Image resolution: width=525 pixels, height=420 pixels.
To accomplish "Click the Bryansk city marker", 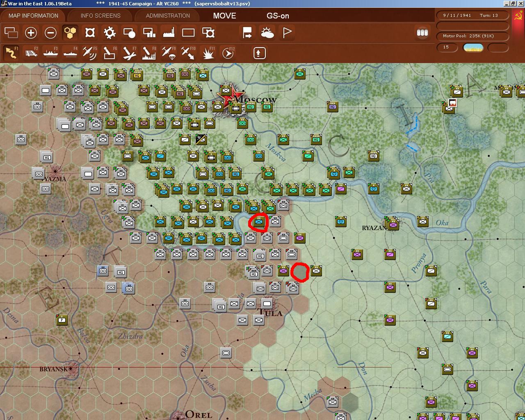I will (x=71, y=369).
